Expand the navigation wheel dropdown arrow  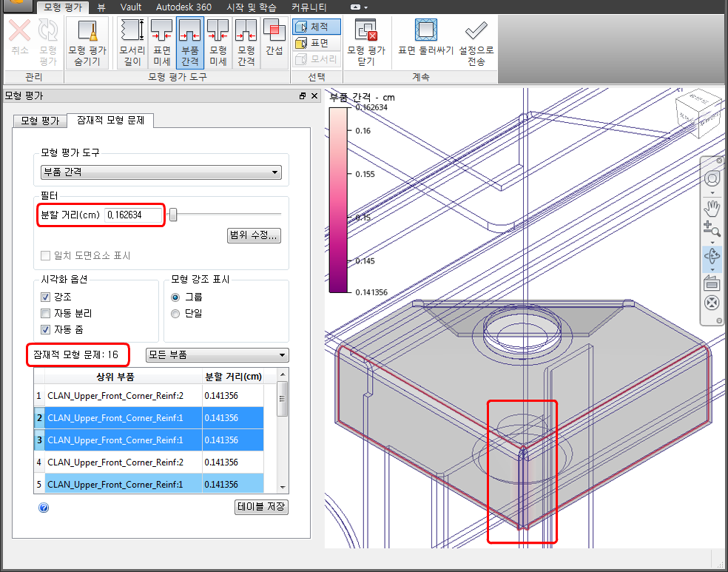(712, 192)
